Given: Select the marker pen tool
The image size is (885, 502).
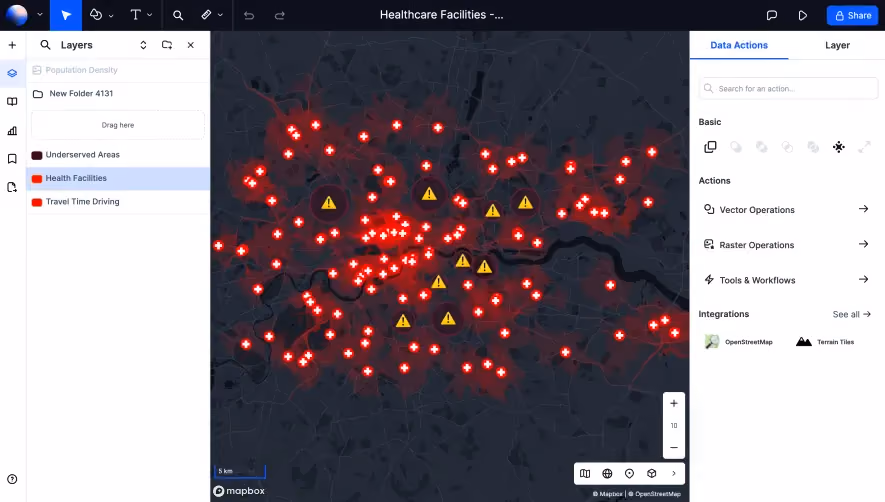Looking at the screenshot, I should click(x=207, y=15).
